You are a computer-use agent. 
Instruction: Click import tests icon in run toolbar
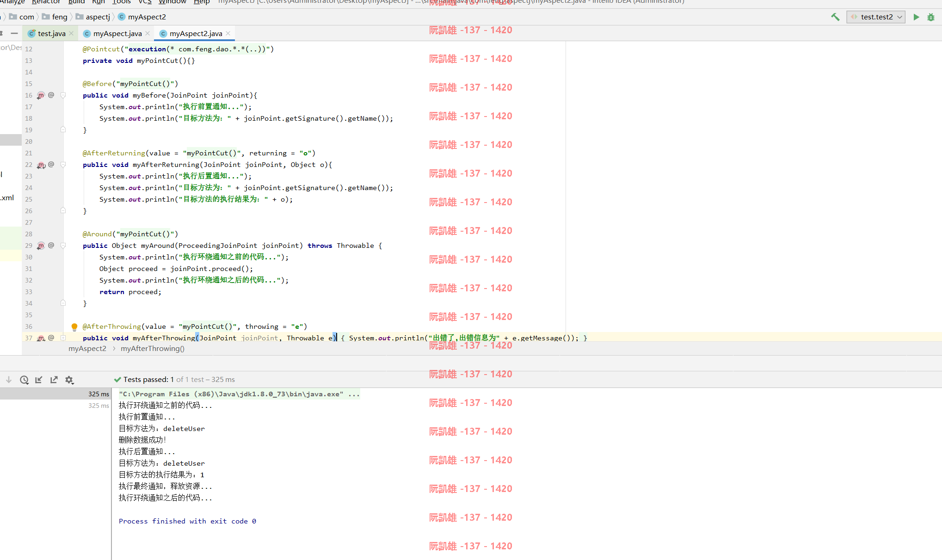(x=39, y=380)
